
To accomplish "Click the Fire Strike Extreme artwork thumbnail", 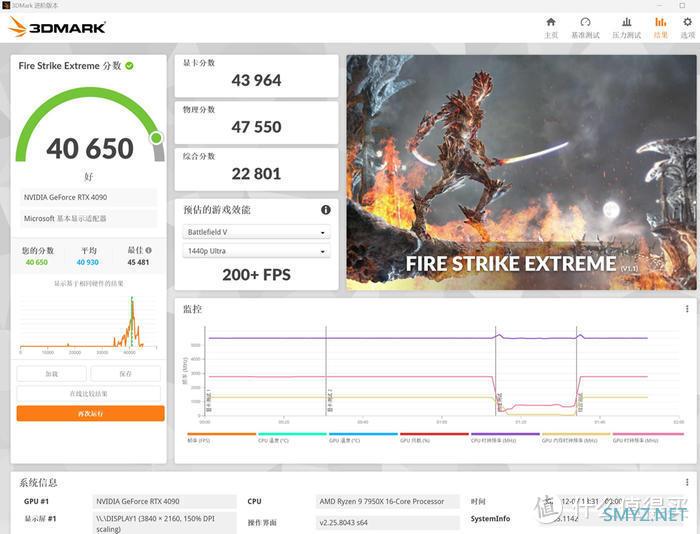I will point(521,172).
